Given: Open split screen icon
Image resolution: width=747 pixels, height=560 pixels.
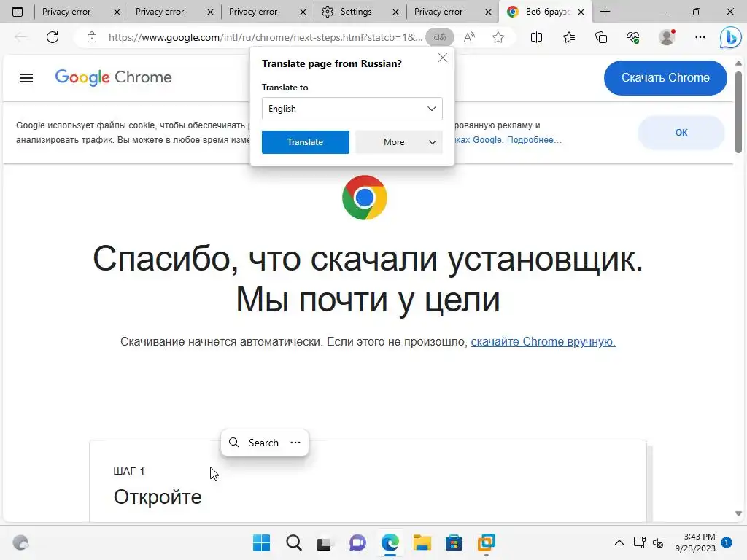Looking at the screenshot, I should (x=536, y=37).
